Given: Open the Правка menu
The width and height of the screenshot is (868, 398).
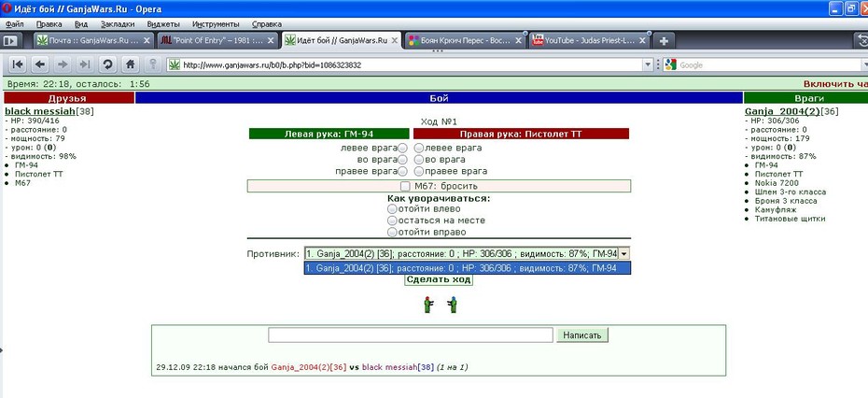Looking at the screenshot, I should pyautogui.click(x=49, y=24).
